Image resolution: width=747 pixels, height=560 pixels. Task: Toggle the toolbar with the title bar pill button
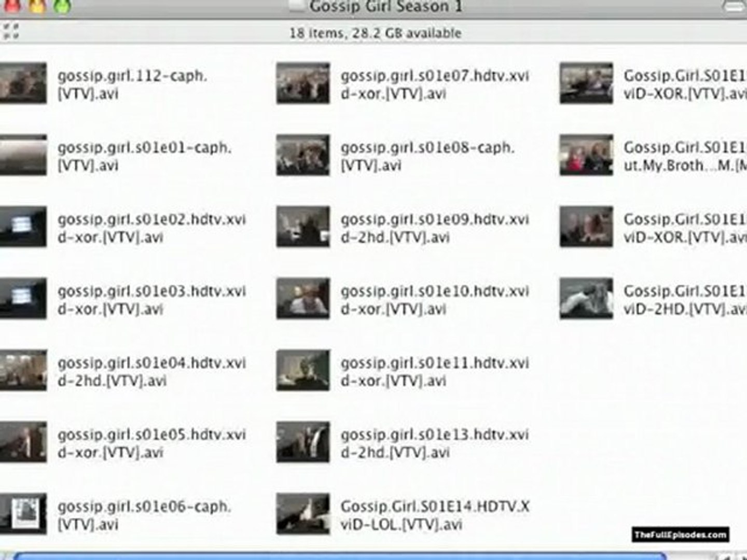[x=734, y=6]
